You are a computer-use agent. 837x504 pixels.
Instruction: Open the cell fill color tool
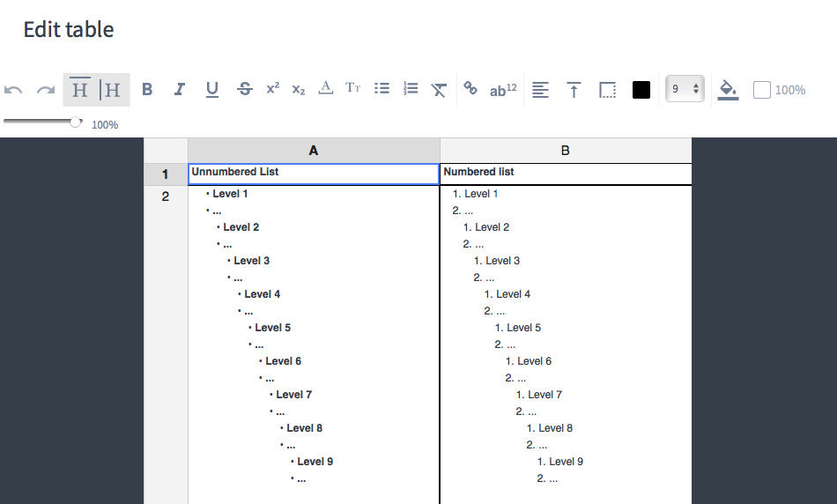[728, 90]
